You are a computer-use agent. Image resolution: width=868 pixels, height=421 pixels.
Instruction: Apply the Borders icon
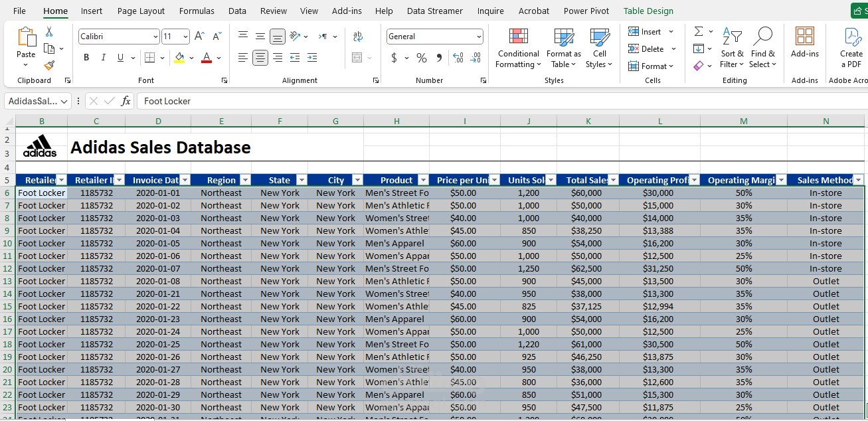pos(149,58)
